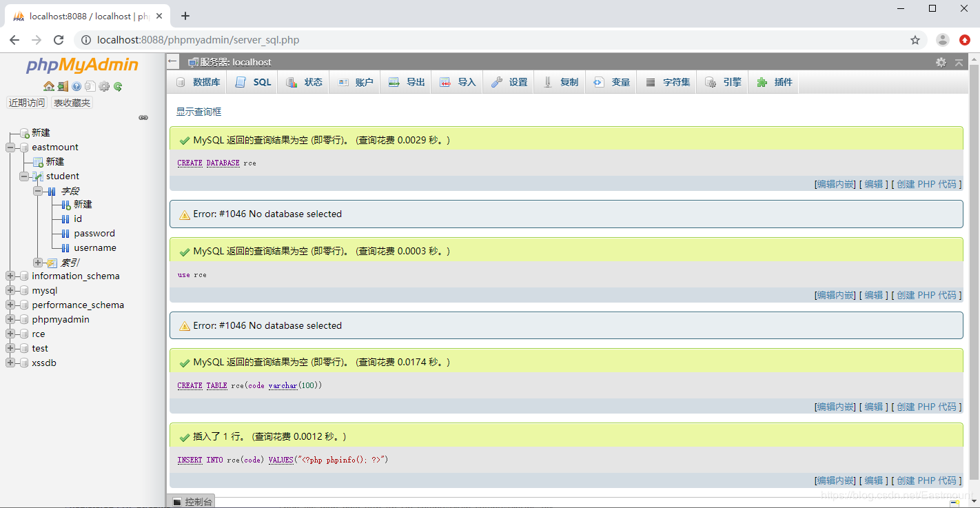Image resolution: width=980 pixels, height=508 pixels.
Task: Collapse the eastmount database tree node
Action: (10, 147)
